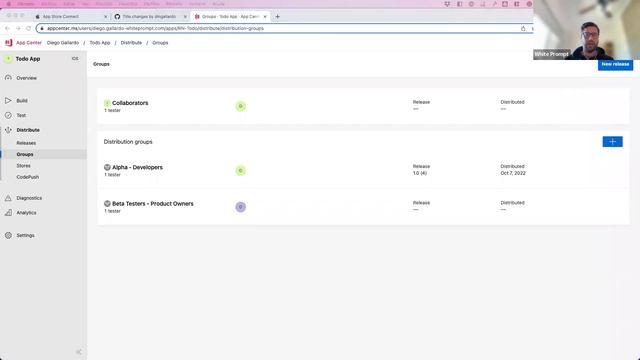Click the Beta Testers purple tester avatar

tap(240, 207)
